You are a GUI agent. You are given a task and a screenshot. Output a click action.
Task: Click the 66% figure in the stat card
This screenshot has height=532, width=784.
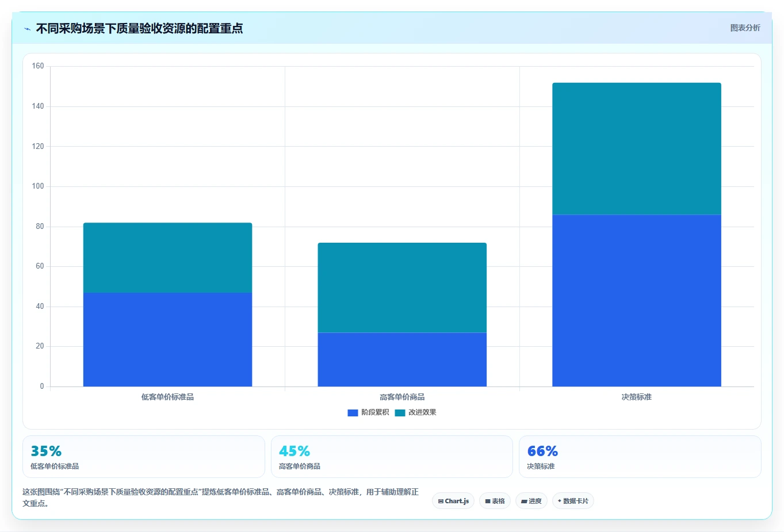[542, 451]
